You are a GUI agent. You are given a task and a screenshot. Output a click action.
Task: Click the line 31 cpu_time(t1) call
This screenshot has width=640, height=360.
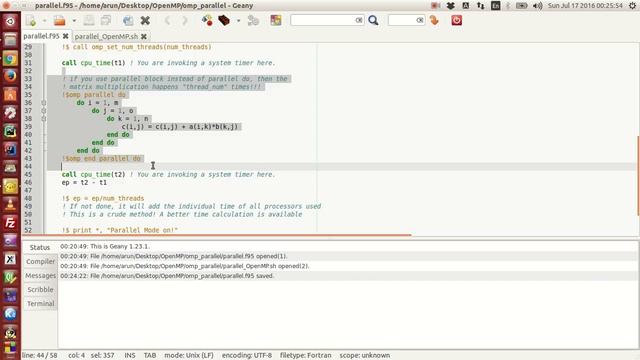click(x=93, y=63)
